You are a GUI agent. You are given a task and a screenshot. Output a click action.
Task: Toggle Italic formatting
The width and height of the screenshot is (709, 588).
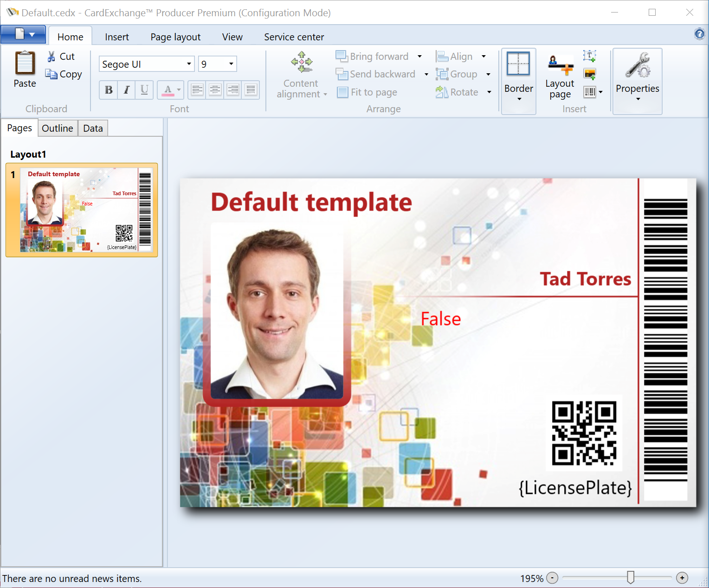tap(126, 90)
